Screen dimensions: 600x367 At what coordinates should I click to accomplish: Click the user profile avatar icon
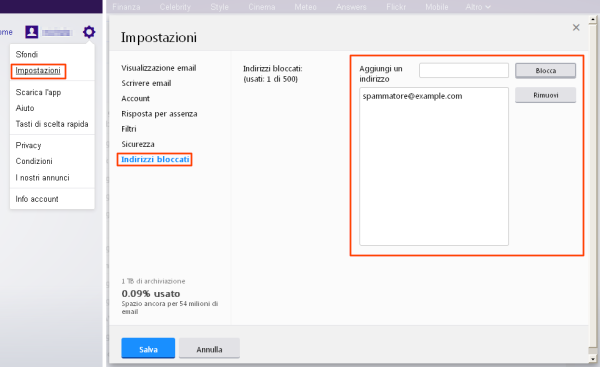point(31,32)
